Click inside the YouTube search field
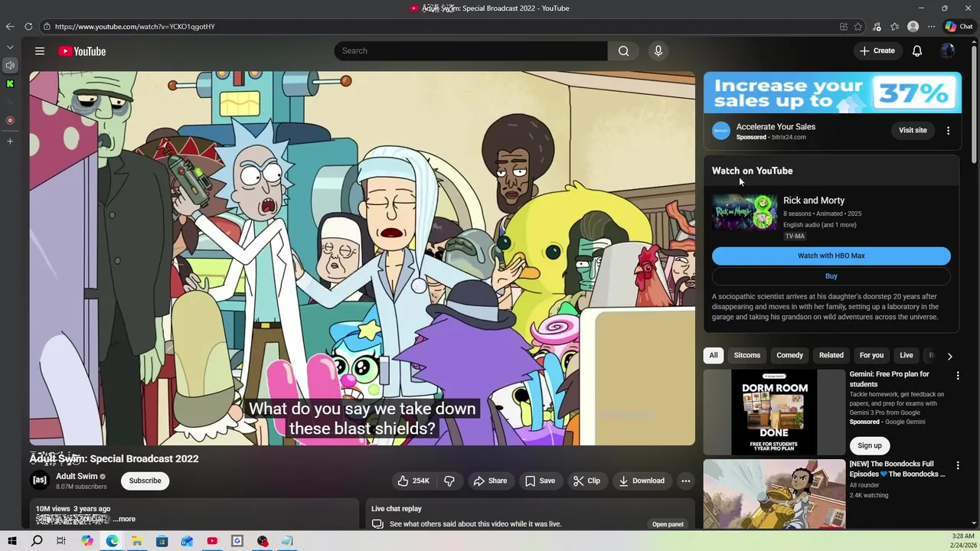 tap(471, 51)
